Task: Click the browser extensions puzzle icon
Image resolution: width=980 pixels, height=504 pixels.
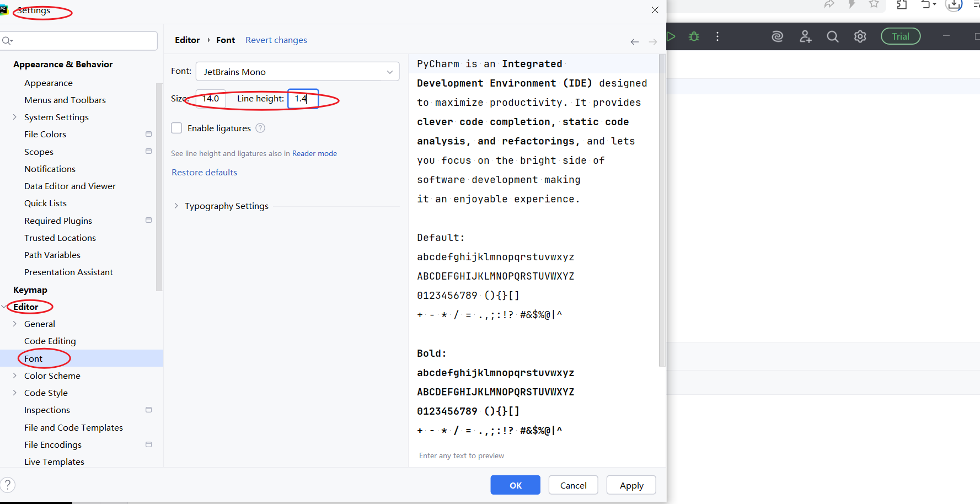Action: 902,4
